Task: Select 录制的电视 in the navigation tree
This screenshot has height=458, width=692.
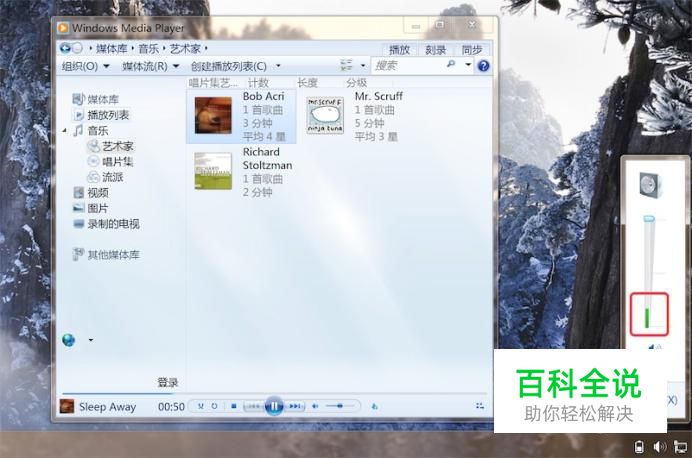Action: click(106, 224)
